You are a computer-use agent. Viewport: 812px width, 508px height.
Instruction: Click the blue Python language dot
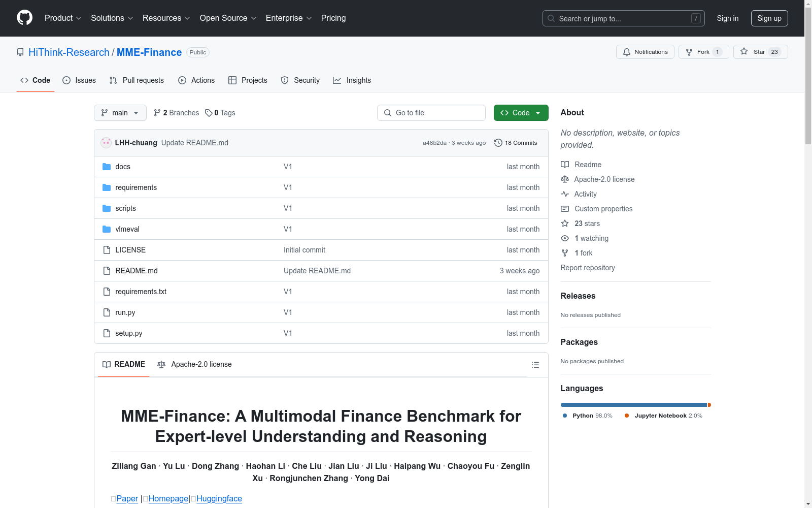coord(565,416)
